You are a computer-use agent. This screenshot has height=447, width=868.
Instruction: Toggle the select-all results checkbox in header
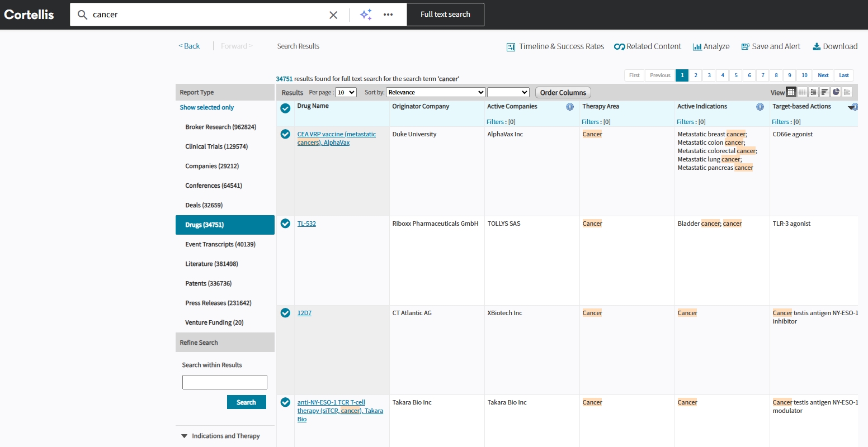(285, 108)
